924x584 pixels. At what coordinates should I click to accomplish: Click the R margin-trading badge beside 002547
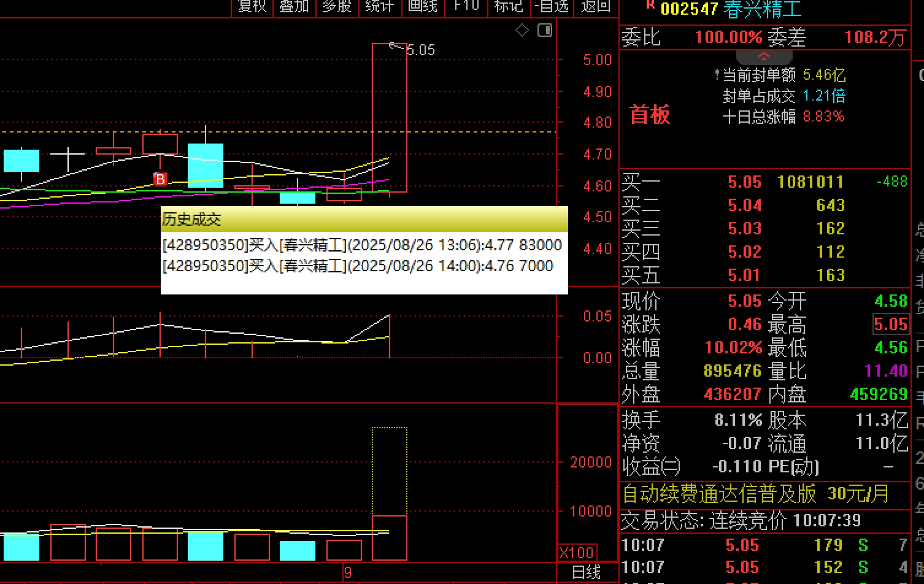tap(650, 5)
